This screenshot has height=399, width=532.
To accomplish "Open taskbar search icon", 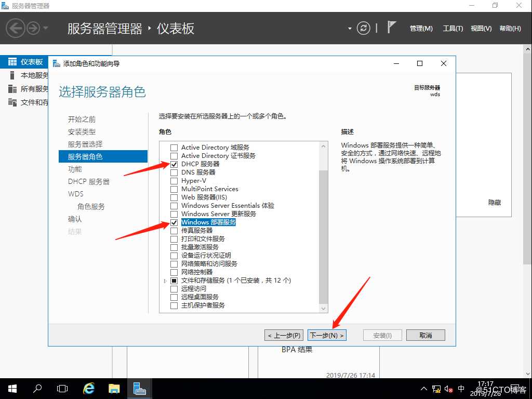I will pos(37,389).
